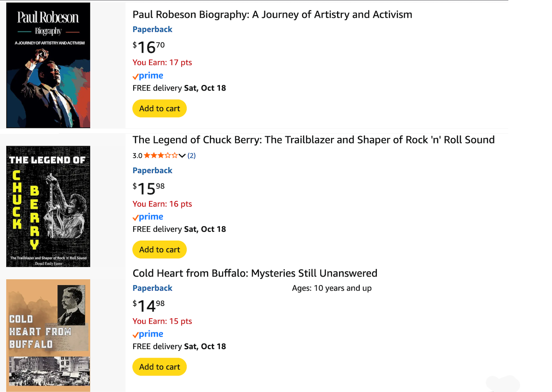
Task: Open The Legend of Chuck Berry title link
Action: 313,140
